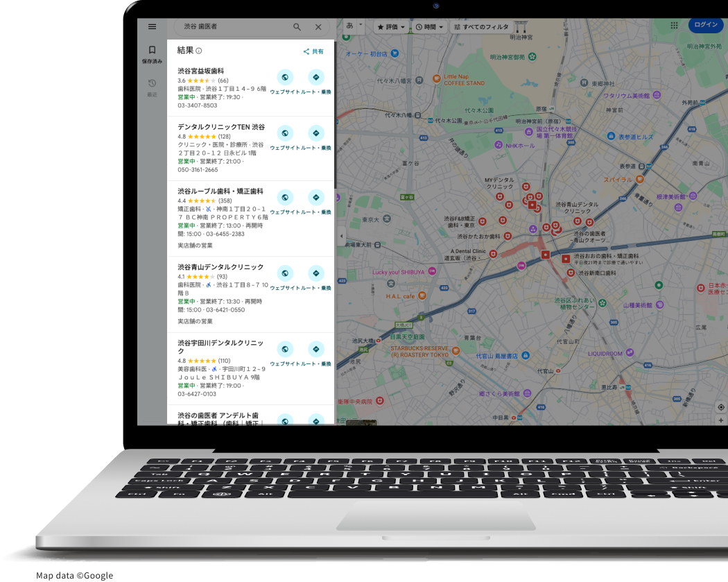
Task: Clear the search box with X
Action: tap(318, 27)
